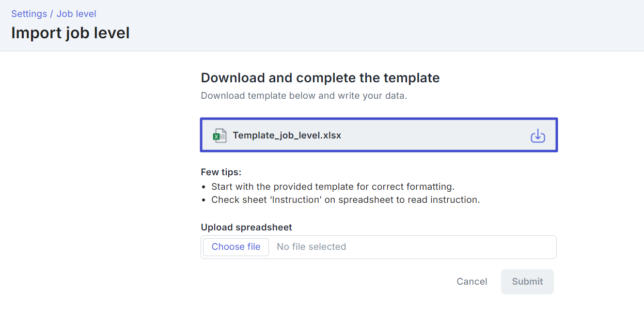The image size is (644, 320).
Task: Click the download arrow icon for the template
Action: (x=538, y=136)
